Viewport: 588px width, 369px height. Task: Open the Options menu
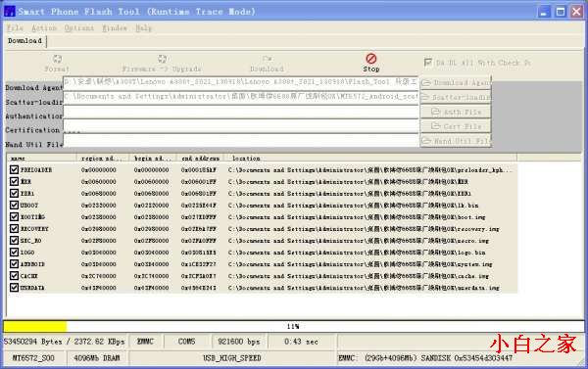click(x=79, y=27)
